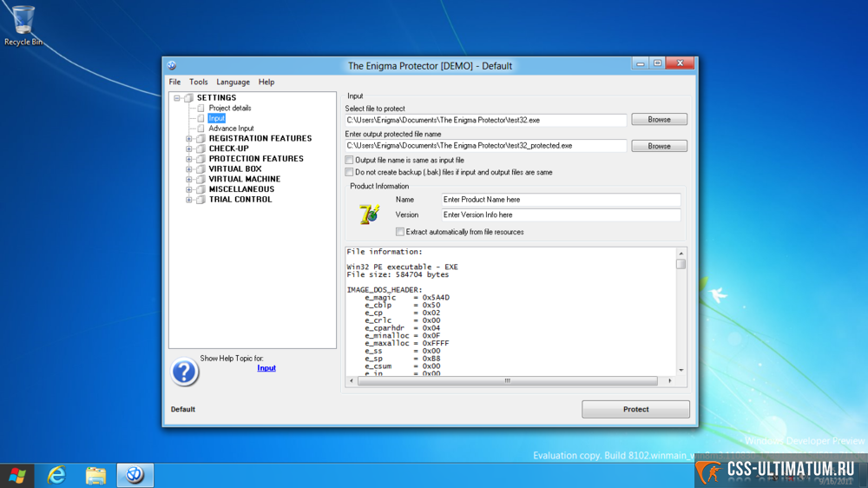Image resolution: width=868 pixels, height=488 pixels.
Task: Tick Extract automatically from file resources
Action: 399,232
